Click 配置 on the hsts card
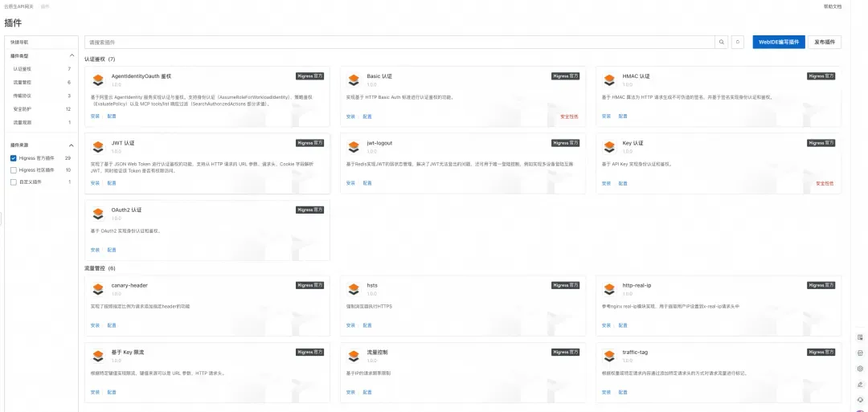The width and height of the screenshot is (868, 412). point(367,325)
